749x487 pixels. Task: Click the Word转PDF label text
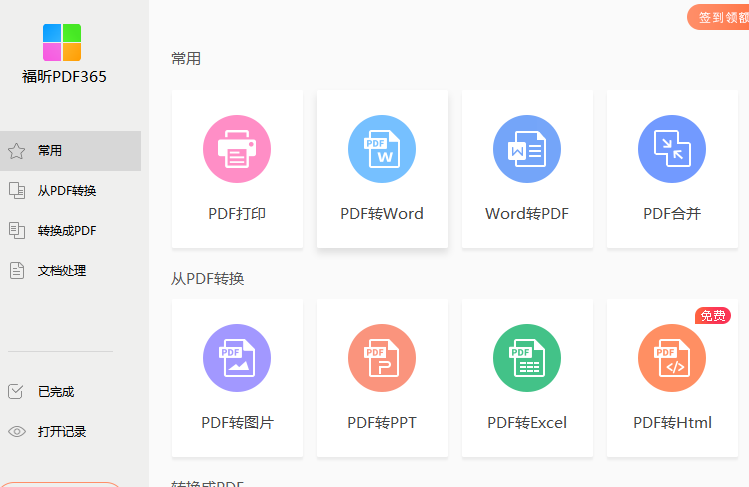coord(527,213)
